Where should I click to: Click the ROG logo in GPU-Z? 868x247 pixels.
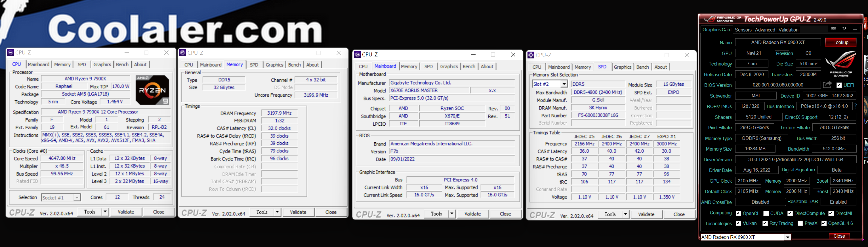(841, 64)
